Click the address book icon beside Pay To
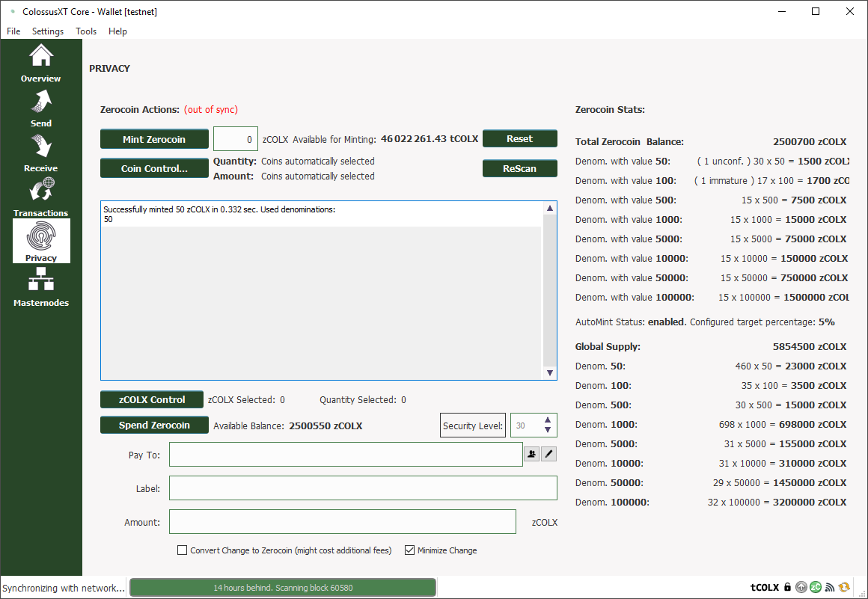This screenshot has height=599, width=868. (531, 454)
